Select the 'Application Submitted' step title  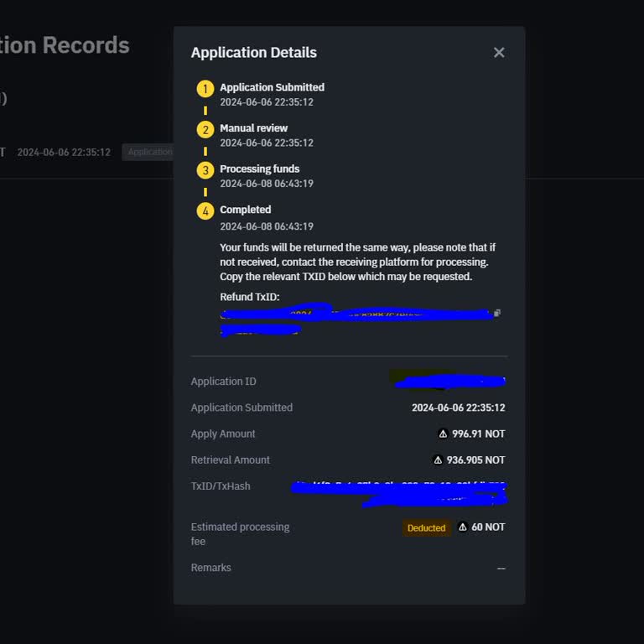(272, 87)
